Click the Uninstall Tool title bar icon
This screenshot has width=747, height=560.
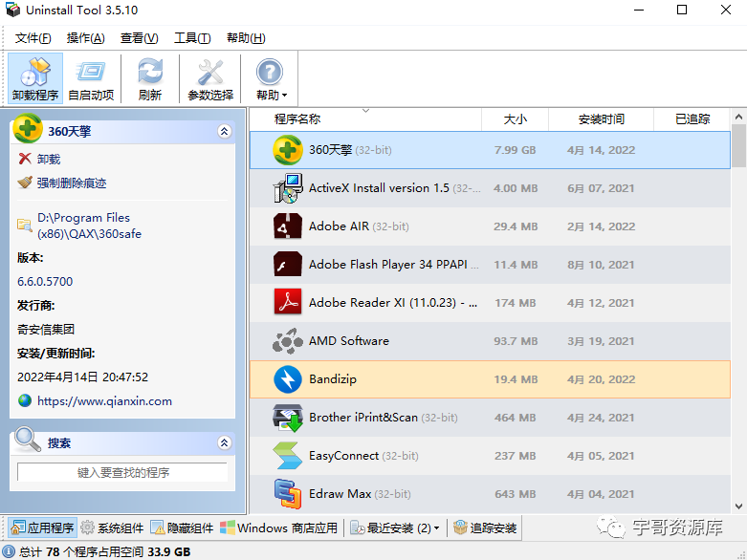point(12,10)
